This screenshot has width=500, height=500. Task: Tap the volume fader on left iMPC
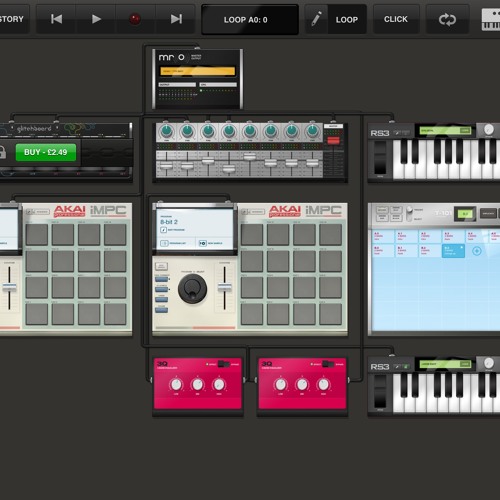[9, 287]
